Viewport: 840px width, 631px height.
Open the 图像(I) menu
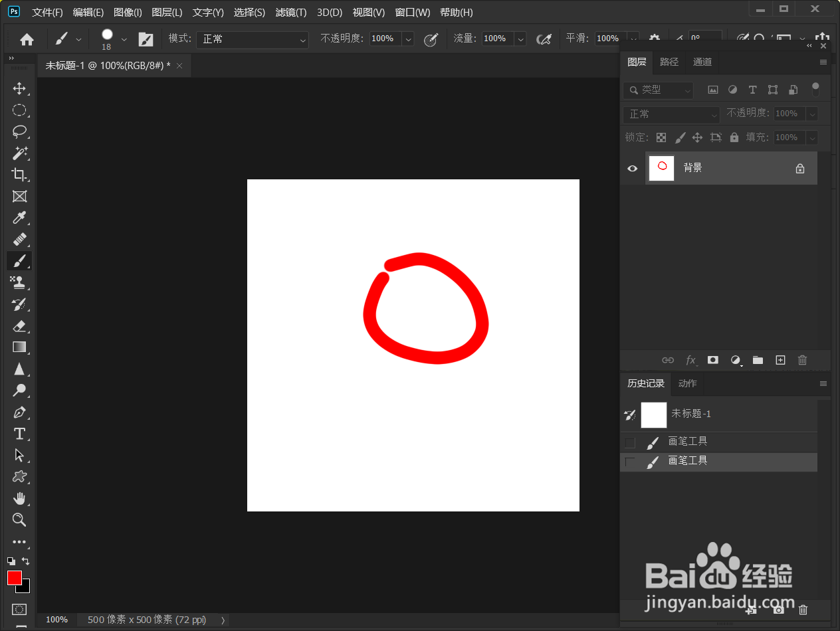(128, 13)
